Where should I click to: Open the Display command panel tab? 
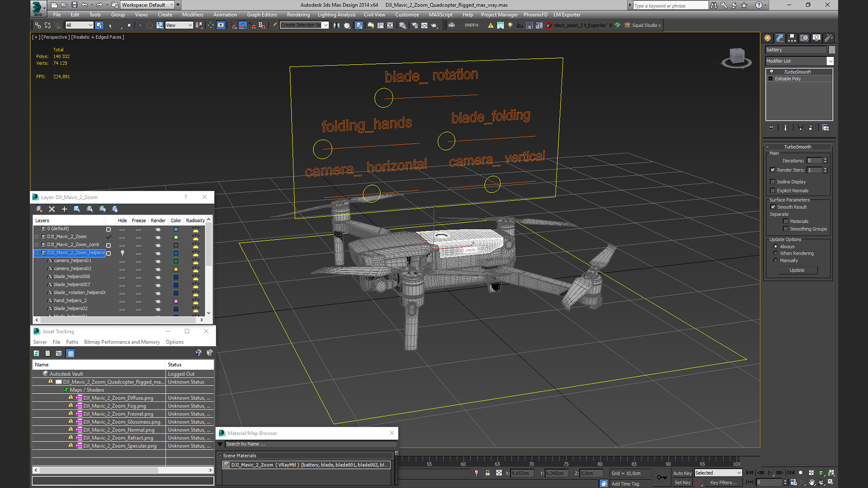pos(816,38)
